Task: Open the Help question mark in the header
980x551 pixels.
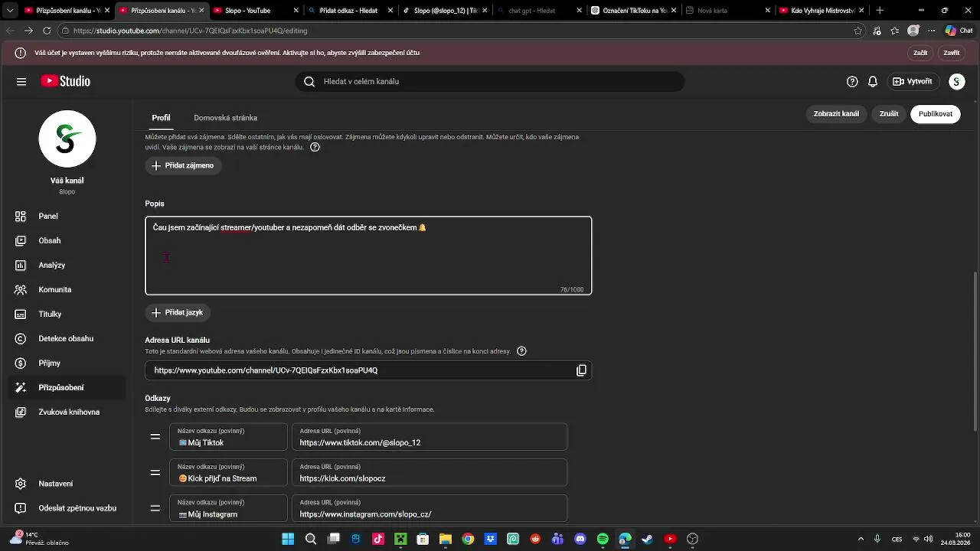Action: pos(852,82)
